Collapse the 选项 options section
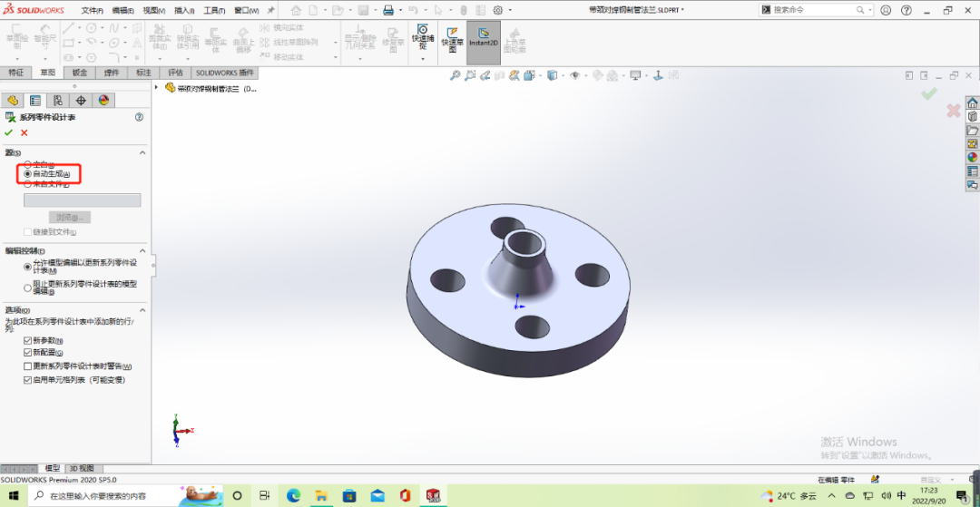This screenshot has width=980, height=507. coord(142,309)
